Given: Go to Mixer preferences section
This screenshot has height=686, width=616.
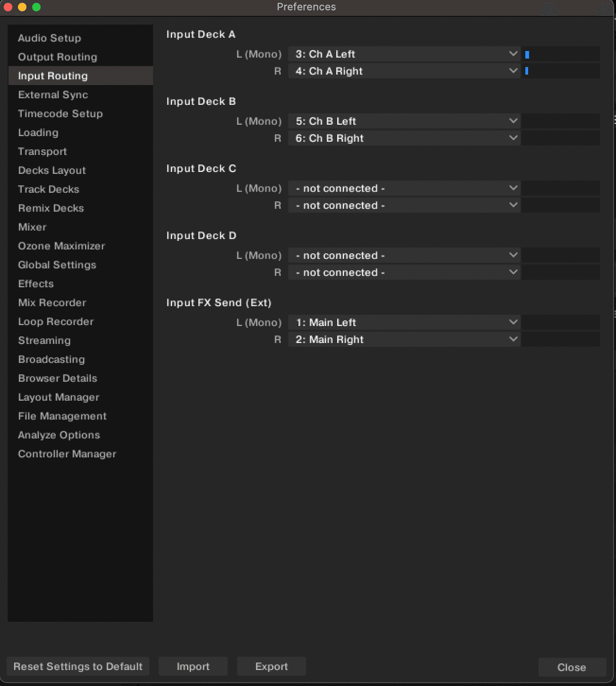Looking at the screenshot, I should 32,227.
